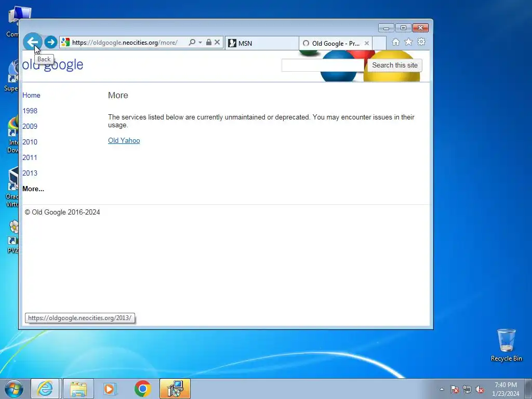Show the security lock report icon
This screenshot has height=399, width=532.
pyautogui.click(x=209, y=42)
